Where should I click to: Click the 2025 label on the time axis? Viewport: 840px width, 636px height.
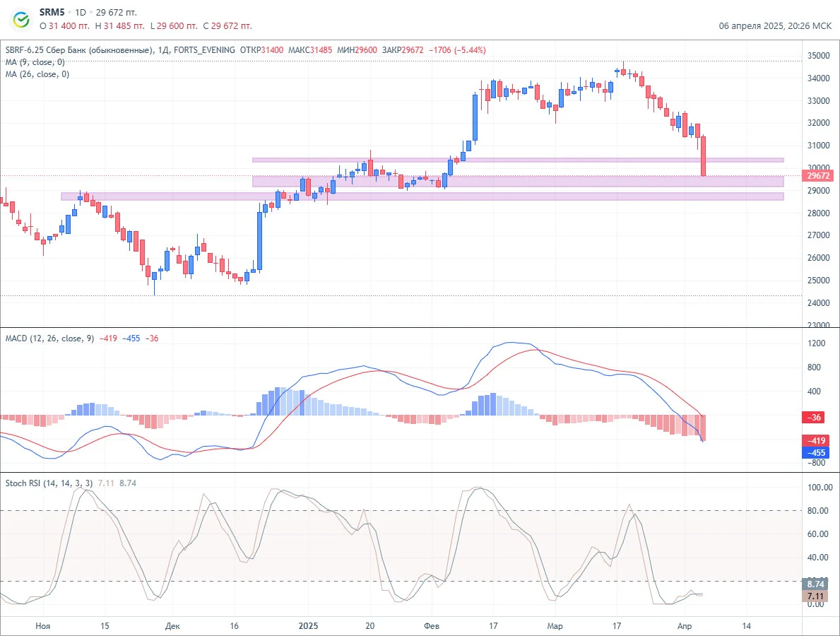[x=308, y=626]
